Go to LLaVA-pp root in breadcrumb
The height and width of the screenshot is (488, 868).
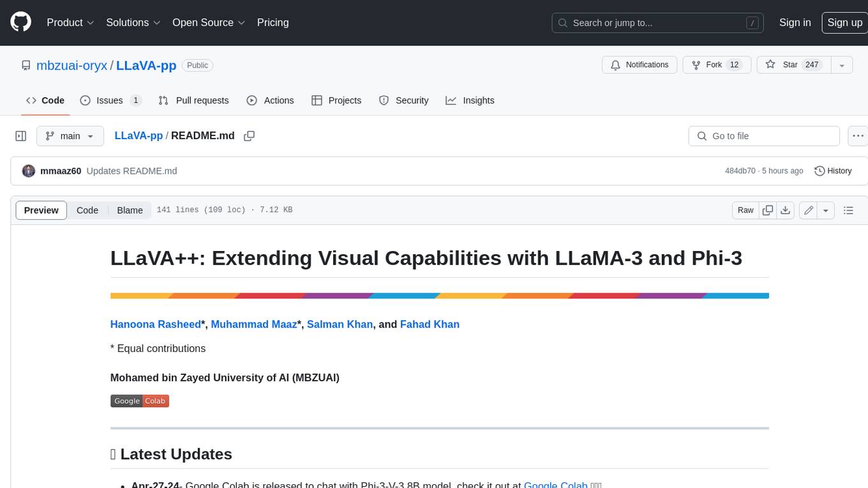138,136
